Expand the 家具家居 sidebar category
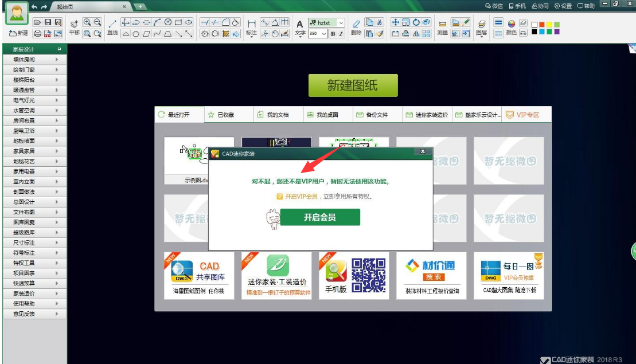The image size is (636, 364). tap(34, 151)
